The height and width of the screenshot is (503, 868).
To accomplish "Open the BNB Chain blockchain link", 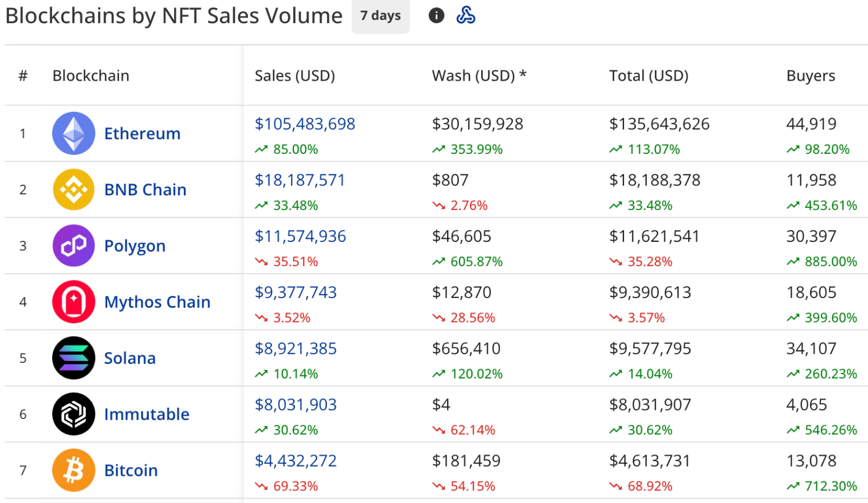I will (145, 190).
